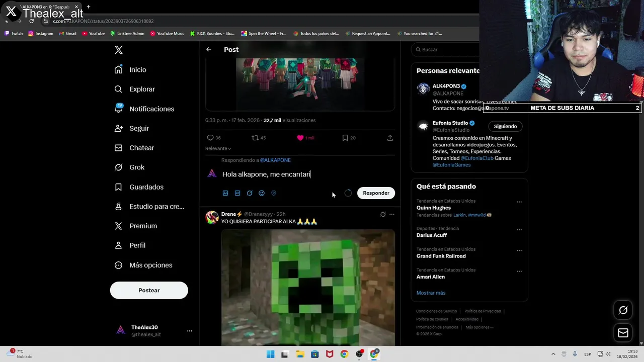
Task: Open Chatear in the sidebar
Action: click(134, 148)
